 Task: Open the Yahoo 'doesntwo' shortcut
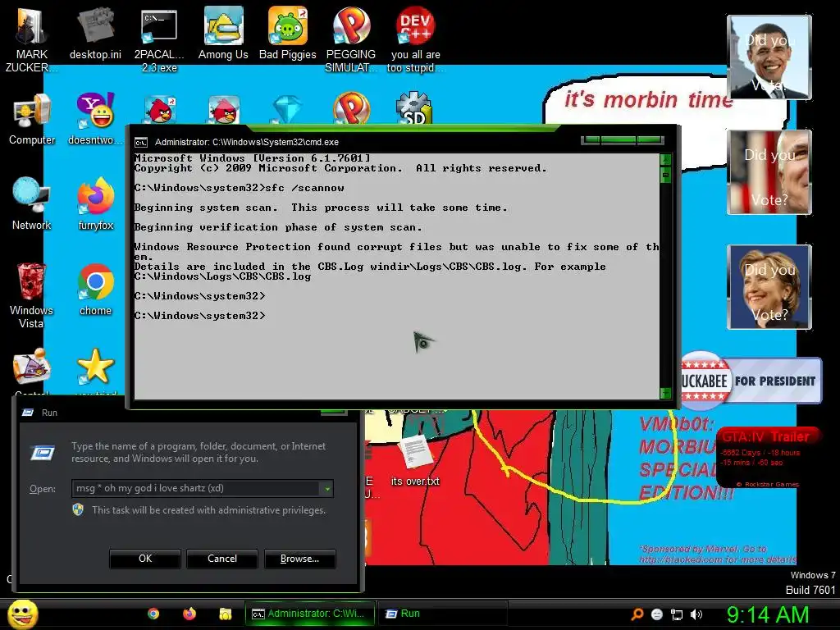tap(95, 119)
